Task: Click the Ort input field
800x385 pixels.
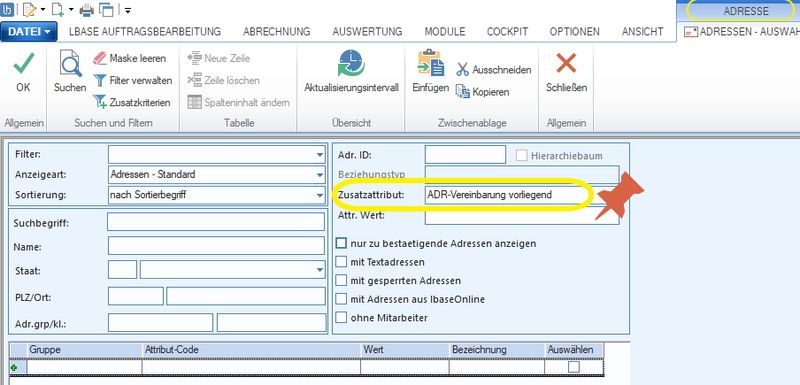Action: click(246, 296)
